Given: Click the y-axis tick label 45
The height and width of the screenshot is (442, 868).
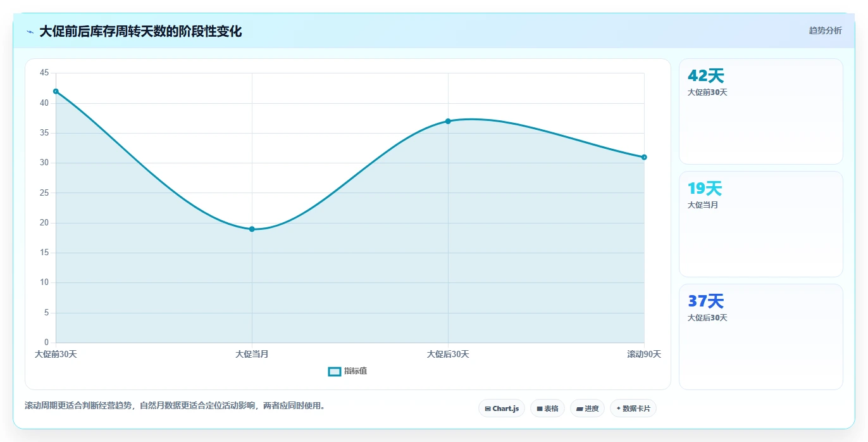Looking at the screenshot, I should pos(44,73).
